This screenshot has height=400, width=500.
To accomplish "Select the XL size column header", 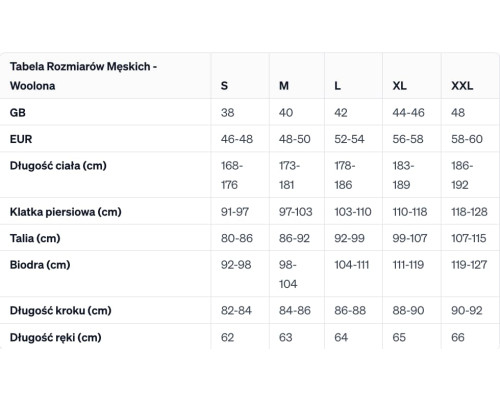I will click(x=399, y=86).
